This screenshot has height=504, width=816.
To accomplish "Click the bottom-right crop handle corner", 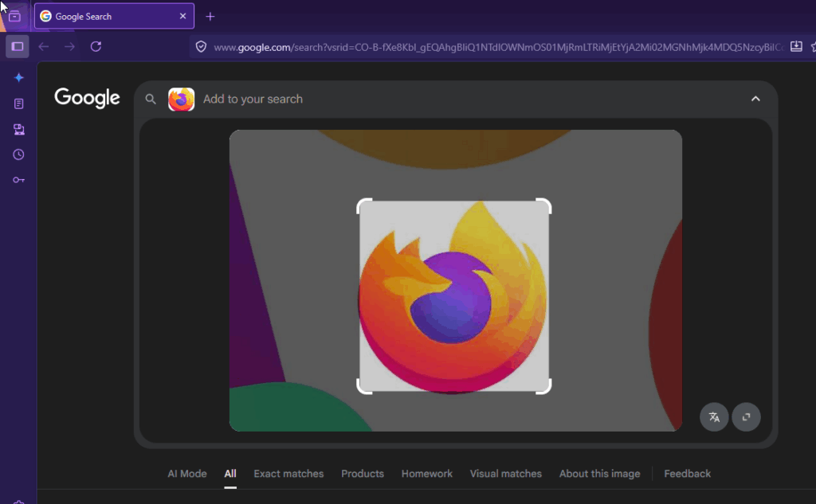I will [544, 387].
